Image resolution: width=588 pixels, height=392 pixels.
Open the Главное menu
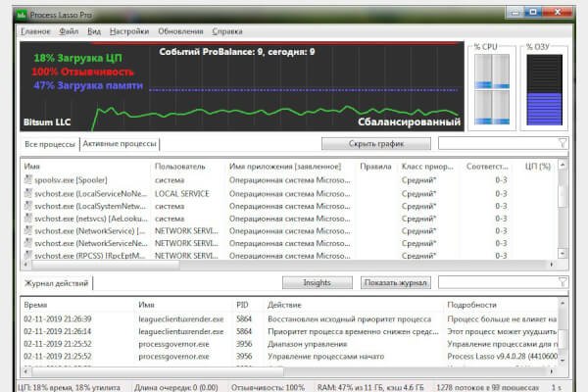tap(35, 31)
